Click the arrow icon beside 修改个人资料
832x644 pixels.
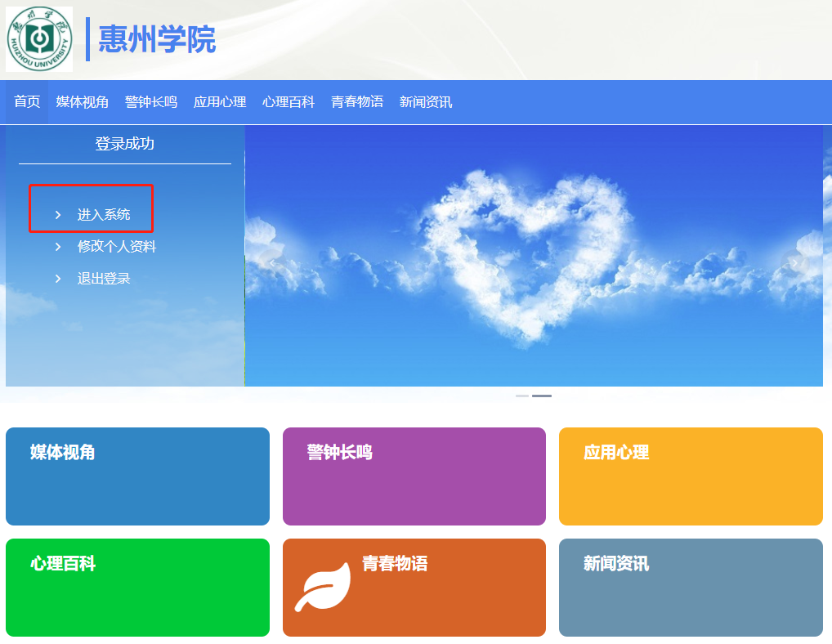coord(57,246)
